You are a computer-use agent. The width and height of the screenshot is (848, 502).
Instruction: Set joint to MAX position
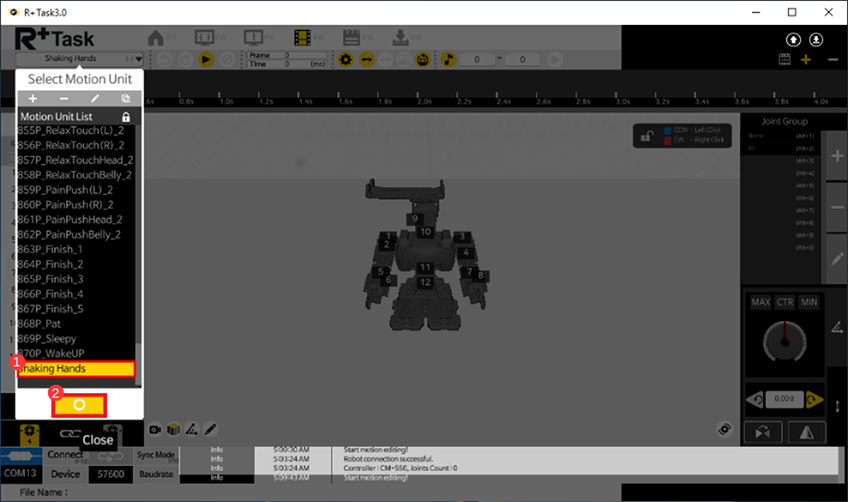pos(761,303)
